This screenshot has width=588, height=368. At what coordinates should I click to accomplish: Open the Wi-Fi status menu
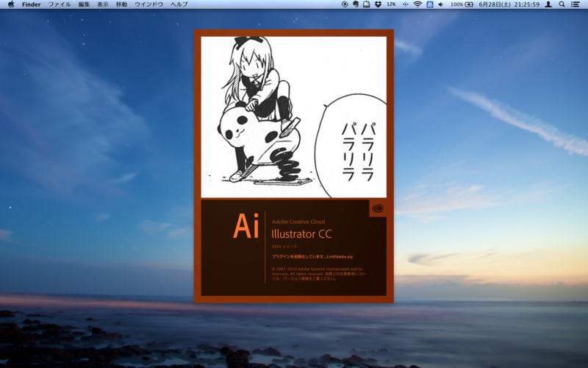tap(417, 4)
